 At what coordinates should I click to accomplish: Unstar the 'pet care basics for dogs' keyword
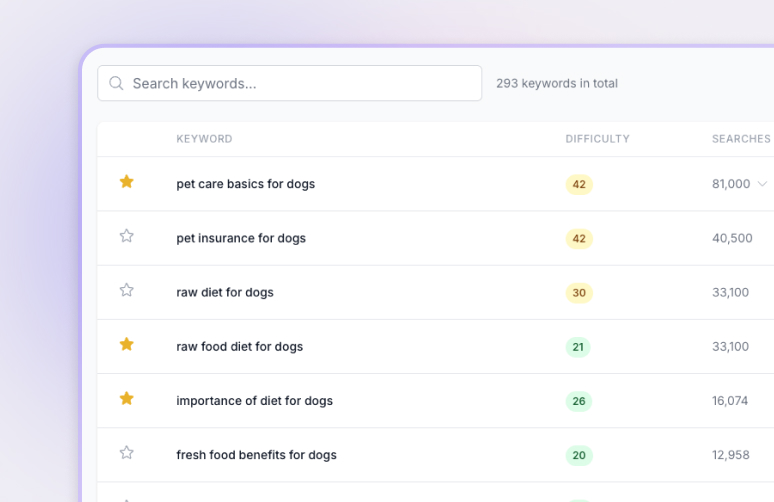pyautogui.click(x=126, y=182)
